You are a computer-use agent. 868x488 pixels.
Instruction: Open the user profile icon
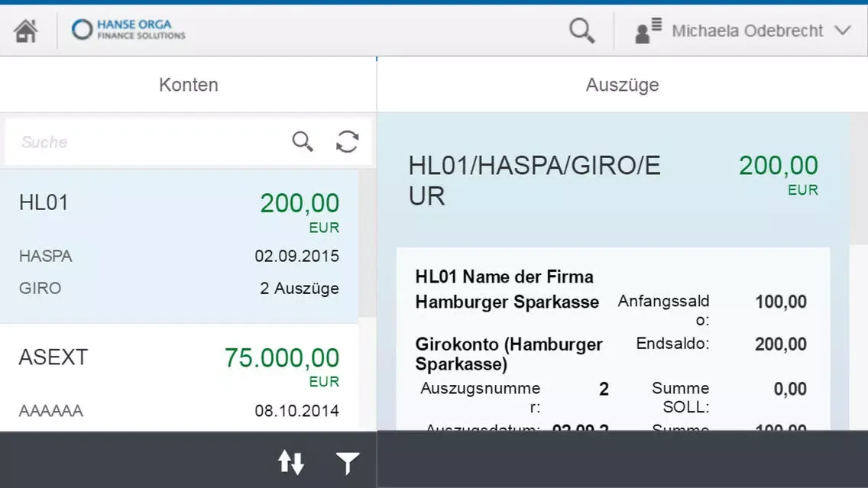pyautogui.click(x=648, y=31)
